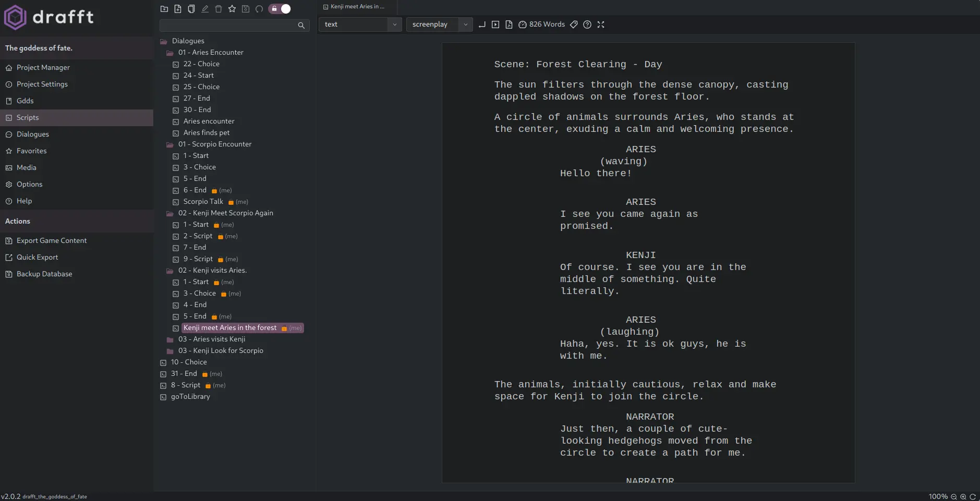Open Project Settings in the sidebar
This screenshot has width=980, height=501.
pos(42,84)
